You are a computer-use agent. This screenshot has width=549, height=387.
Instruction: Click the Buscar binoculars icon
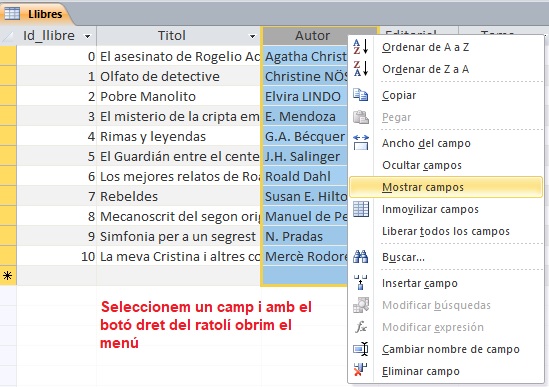click(x=361, y=257)
